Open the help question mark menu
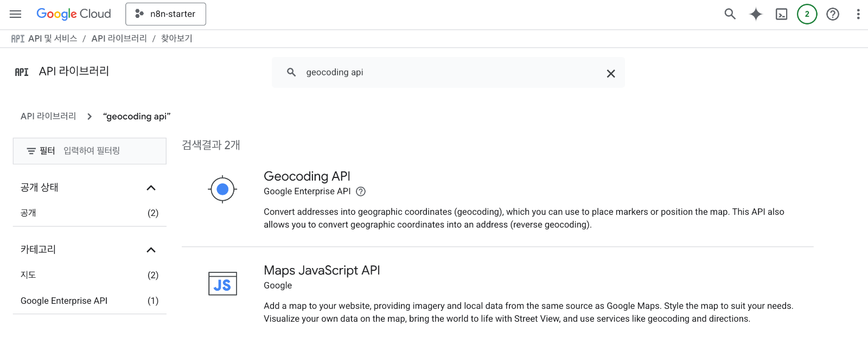Screen dimensions: 868x338 point(833,14)
